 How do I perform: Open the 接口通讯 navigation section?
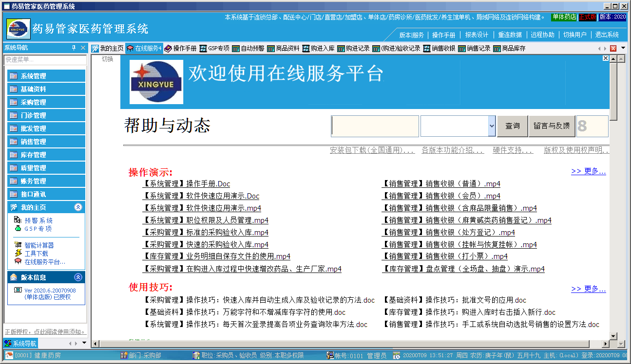[46, 194]
